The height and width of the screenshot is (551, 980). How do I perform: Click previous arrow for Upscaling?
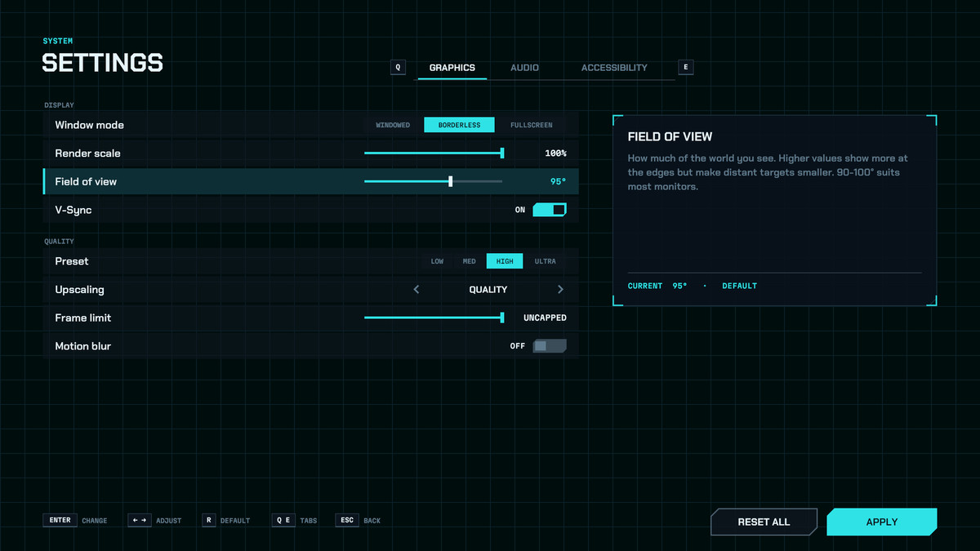point(416,290)
